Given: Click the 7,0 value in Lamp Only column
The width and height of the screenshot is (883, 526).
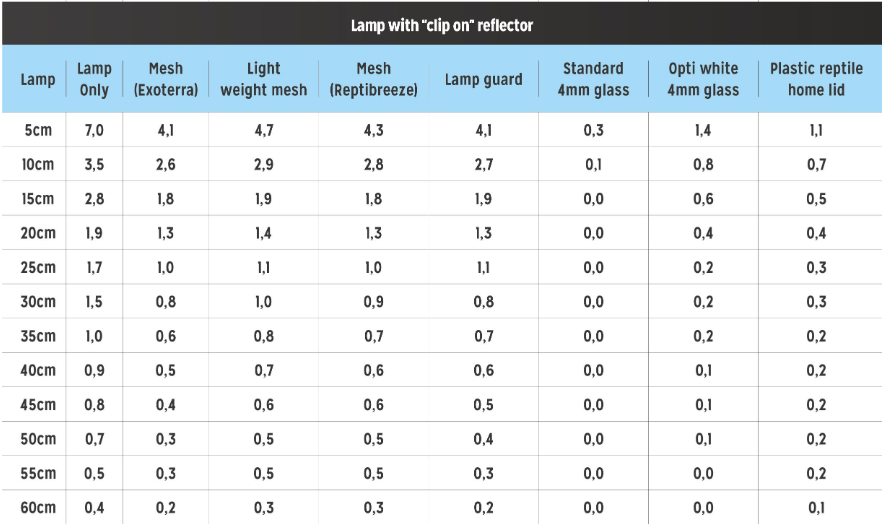Looking at the screenshot, I should tap(94, 130).
